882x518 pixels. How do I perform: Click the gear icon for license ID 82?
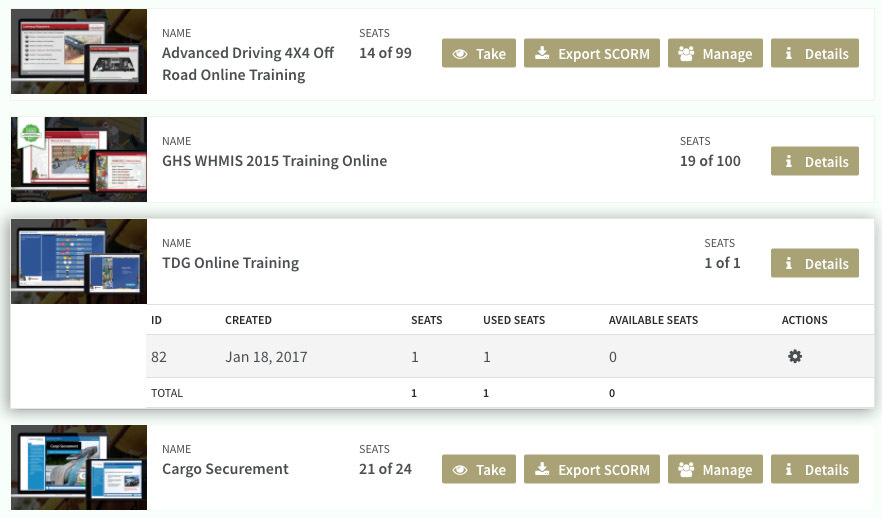794,357
